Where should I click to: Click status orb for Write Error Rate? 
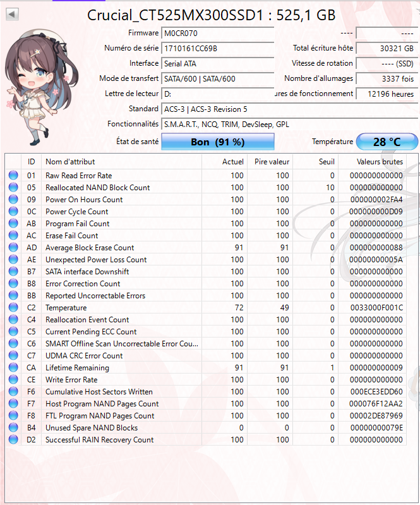coord(13,379)
